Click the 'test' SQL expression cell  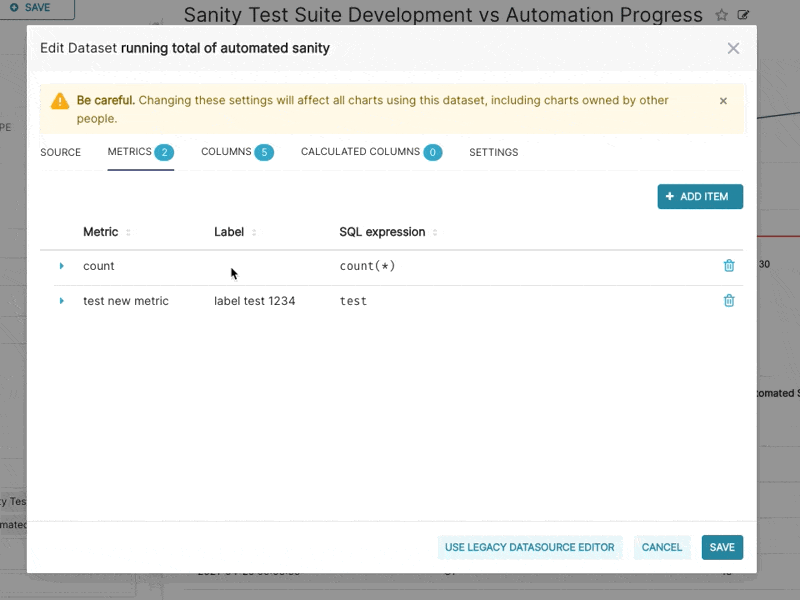(353, 301)
